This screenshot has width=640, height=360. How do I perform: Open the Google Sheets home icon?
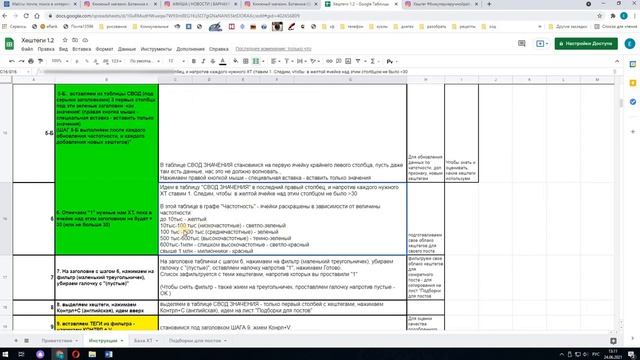(9, 44)
